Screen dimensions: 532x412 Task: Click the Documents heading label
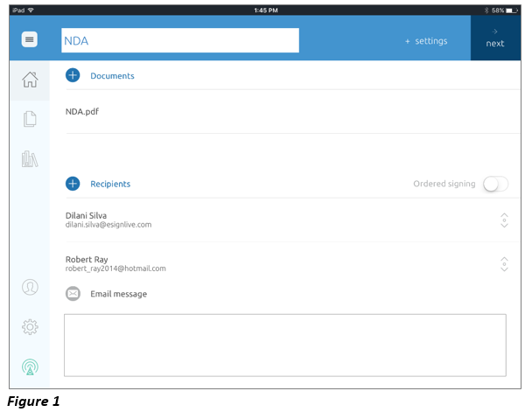112,76
